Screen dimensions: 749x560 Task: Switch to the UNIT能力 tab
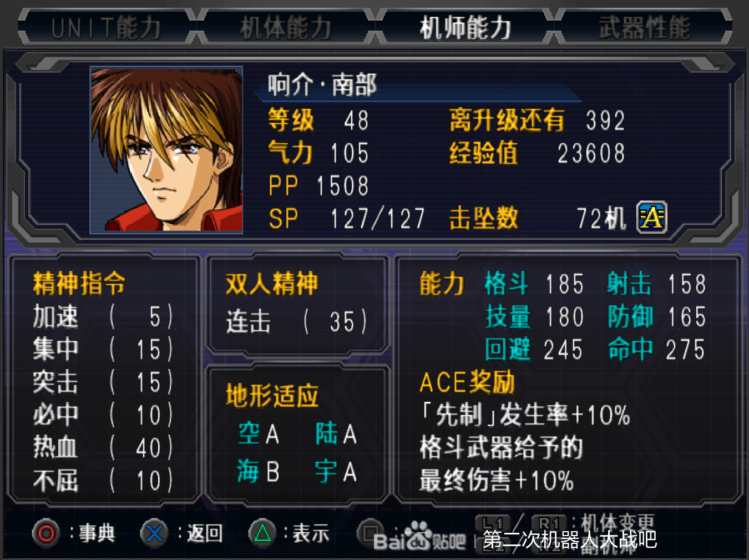(x=106, y=27)
